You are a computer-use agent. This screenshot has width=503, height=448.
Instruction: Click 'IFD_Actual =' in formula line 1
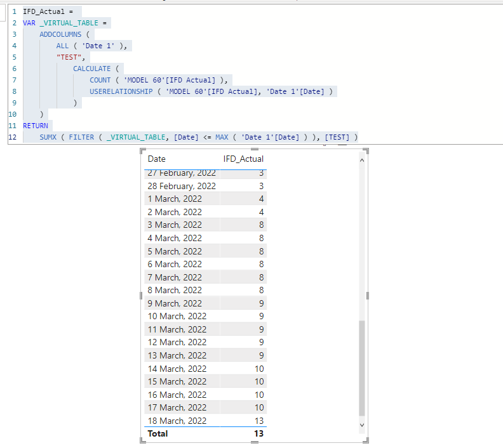click(48, 11)
